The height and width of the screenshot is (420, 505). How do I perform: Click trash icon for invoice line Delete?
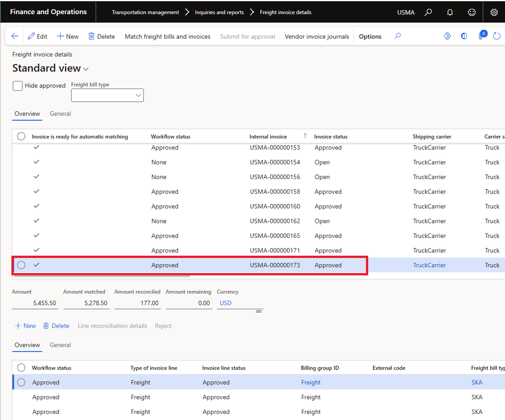click(46, 326)
